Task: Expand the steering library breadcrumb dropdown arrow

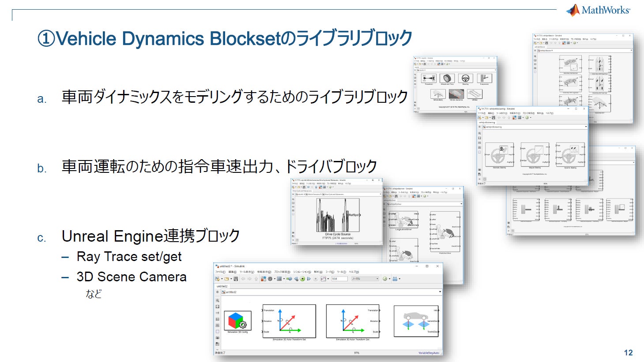Action: (586, 127)
